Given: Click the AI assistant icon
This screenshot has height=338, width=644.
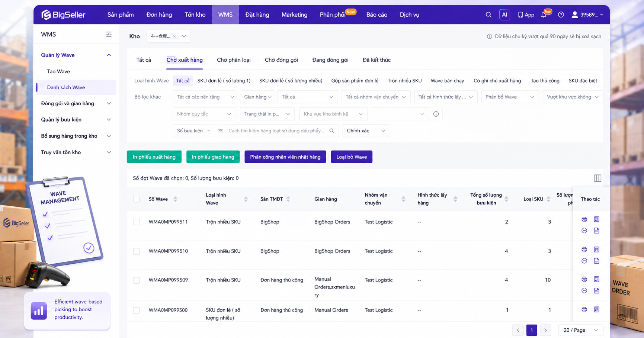Looking at the screenshot, I should pyautogui.click(x=504, y=15).
